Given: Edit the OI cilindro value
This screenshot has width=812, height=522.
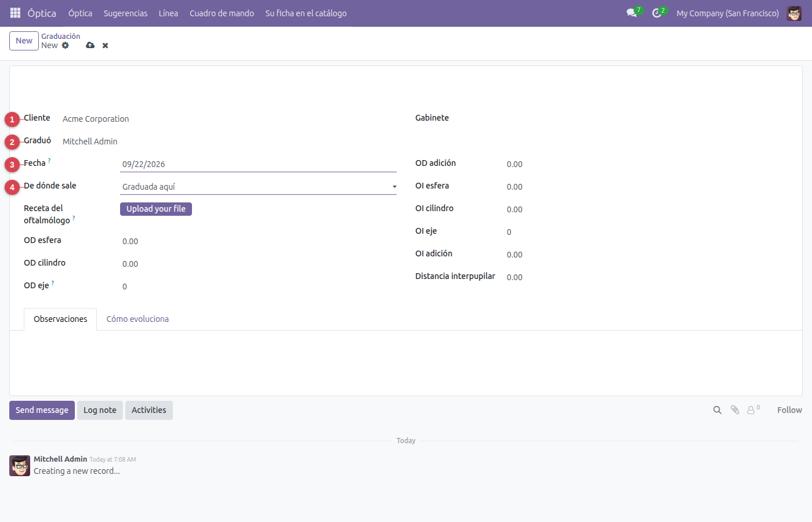Looking at the screenshot, I should coord(646,209).
